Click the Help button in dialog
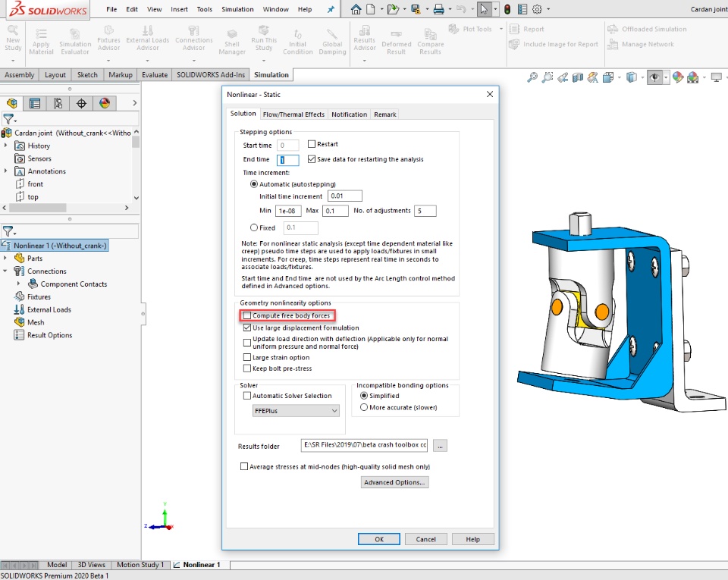The image size is (728, 580). (x=472, y=539)
